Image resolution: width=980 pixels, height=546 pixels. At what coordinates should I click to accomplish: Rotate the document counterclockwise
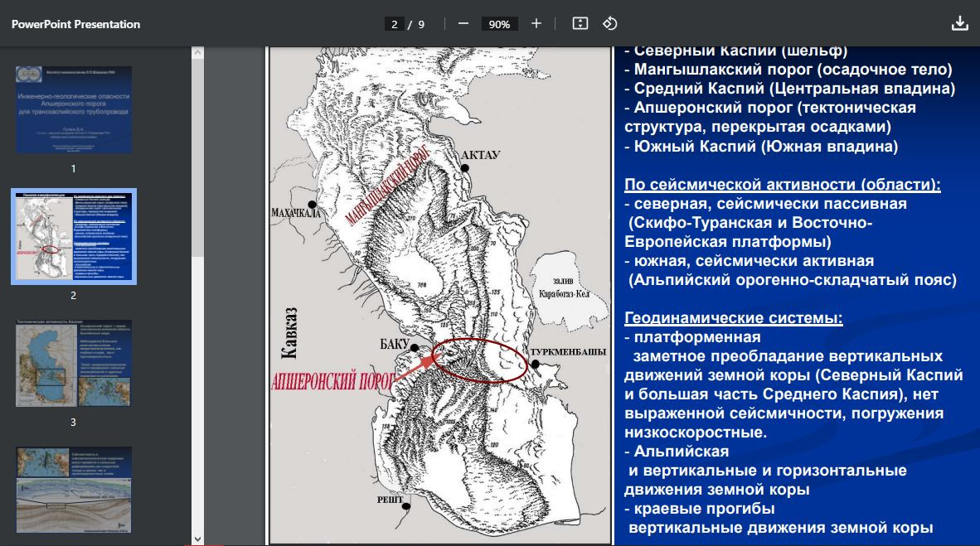pyautogui.click(x=609, y=24)
